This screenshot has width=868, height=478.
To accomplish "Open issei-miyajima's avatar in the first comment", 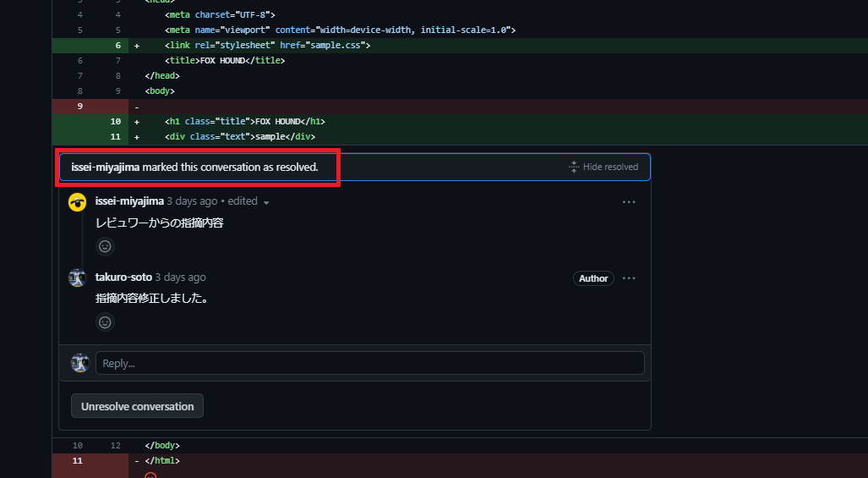I will (x=78, y=202).
